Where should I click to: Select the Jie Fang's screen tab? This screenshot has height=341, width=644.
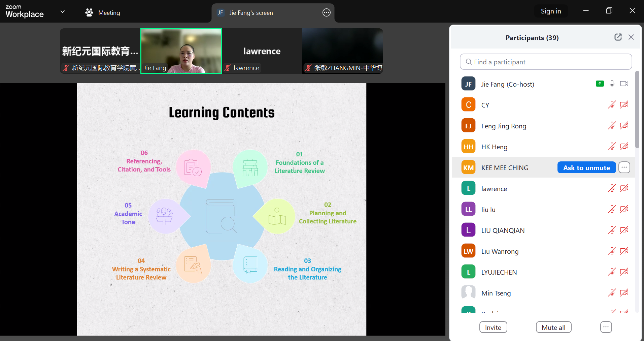[251, 13]
